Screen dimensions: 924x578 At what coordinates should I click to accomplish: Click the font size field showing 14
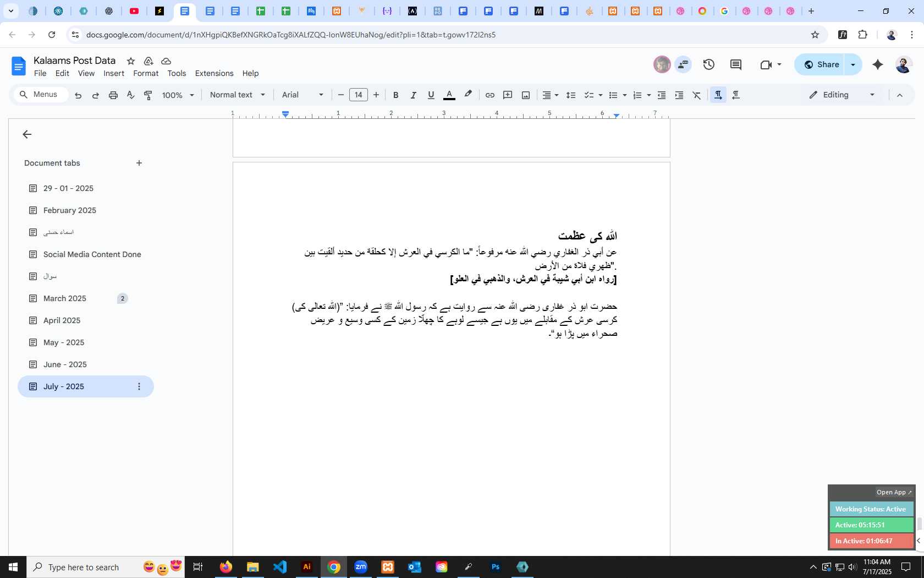359,95
